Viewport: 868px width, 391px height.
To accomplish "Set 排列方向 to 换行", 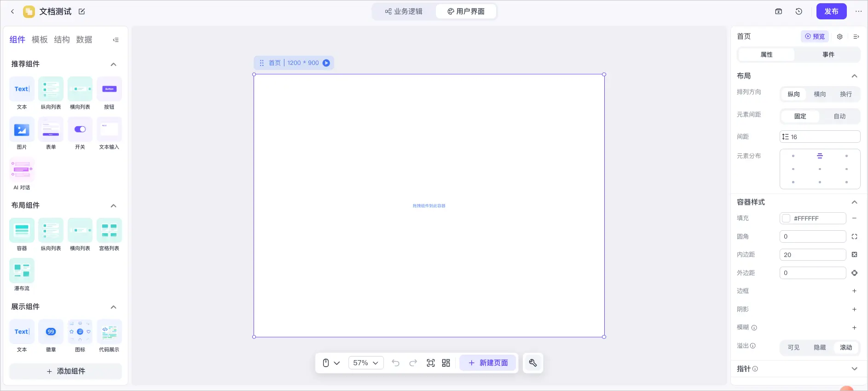I will click(846, 94).
